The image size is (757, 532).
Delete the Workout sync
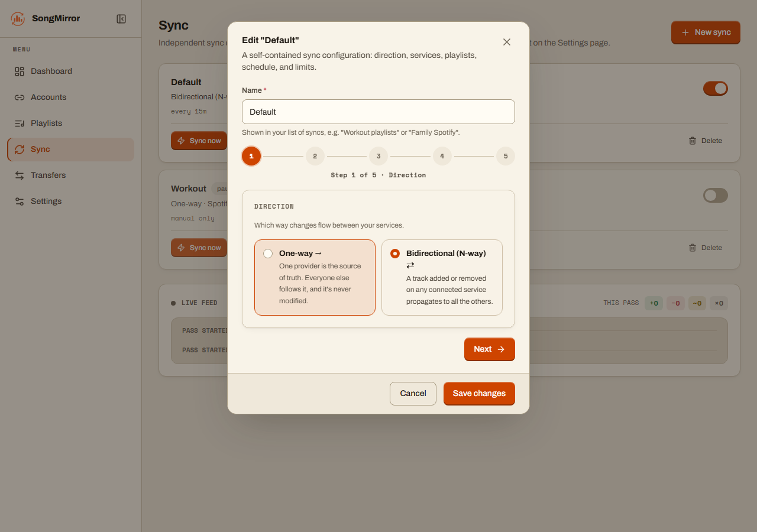pyautogui.click(x=706, y=248)
